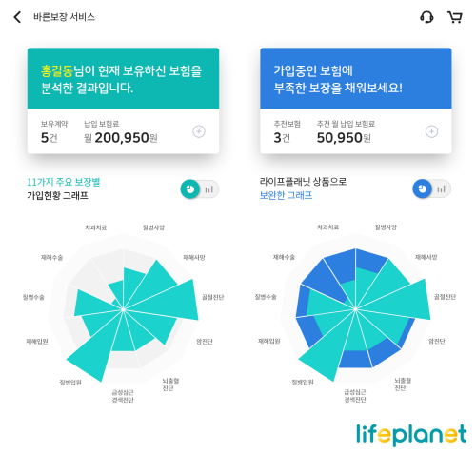Click the 바른보장 서비스 page title
This screenshot has width=476, height=454.
64,17
